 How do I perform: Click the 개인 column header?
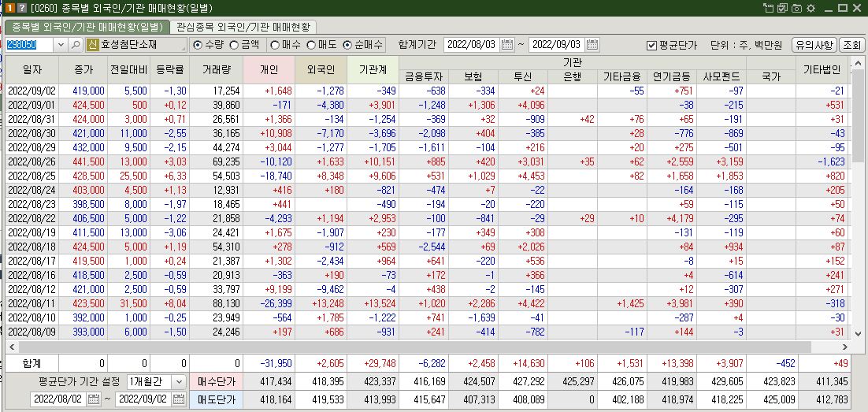pyautogui.click(x=269, y=70)
